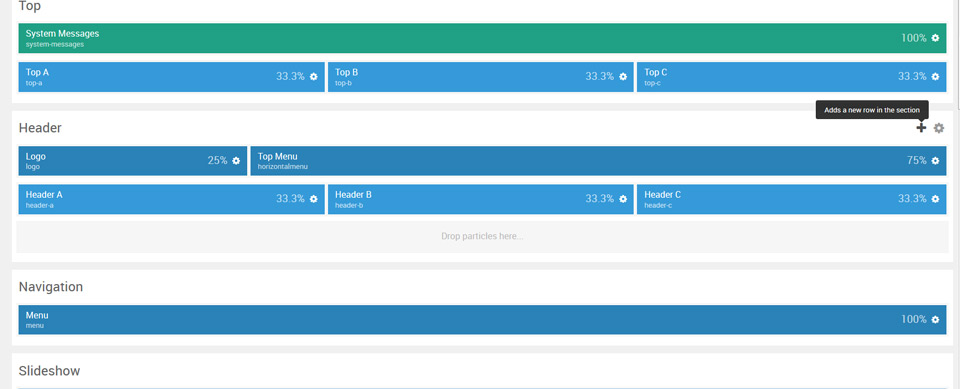The height and width of the screenshot is (389, 960).
Task: Click the 25% width of Logo
Action: (x=217, y=161)
